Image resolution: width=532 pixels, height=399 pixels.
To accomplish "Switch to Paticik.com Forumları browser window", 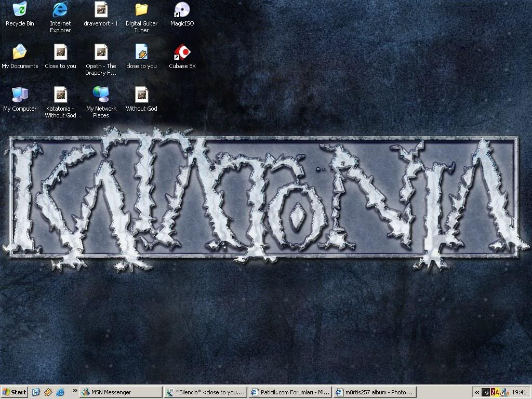I will coord(289,392).
